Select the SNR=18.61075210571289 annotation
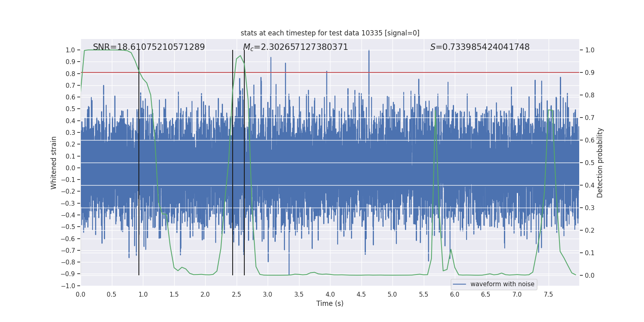This screenshot has height=322, width=644. pos(149,47)
